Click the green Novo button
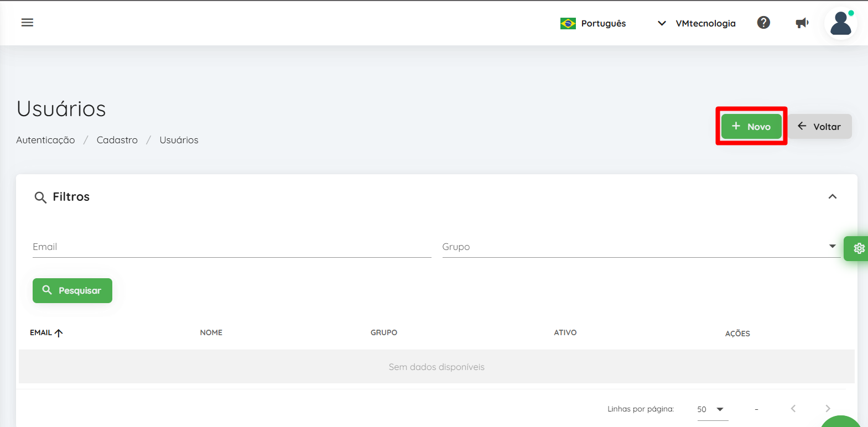Viewport: 868px width, 427px height. click(x=751, y=127)
